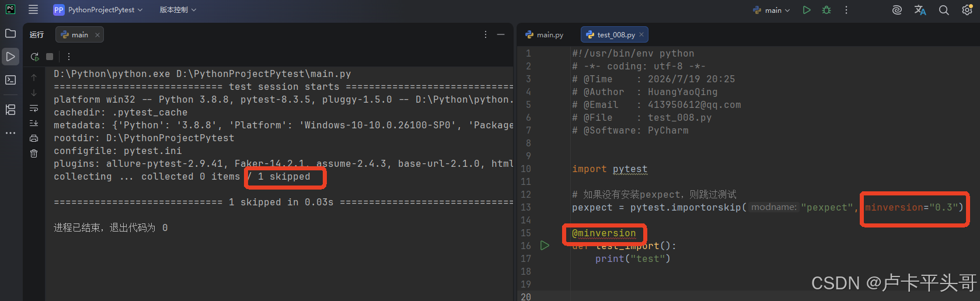980x301 pixels.
Task: Open the AI assistant swirl icon
Action: point(897,10)
